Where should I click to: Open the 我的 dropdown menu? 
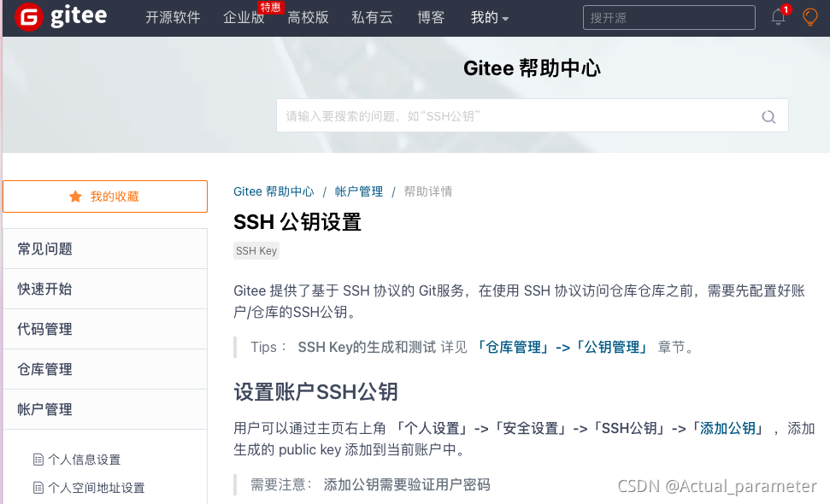490,17
